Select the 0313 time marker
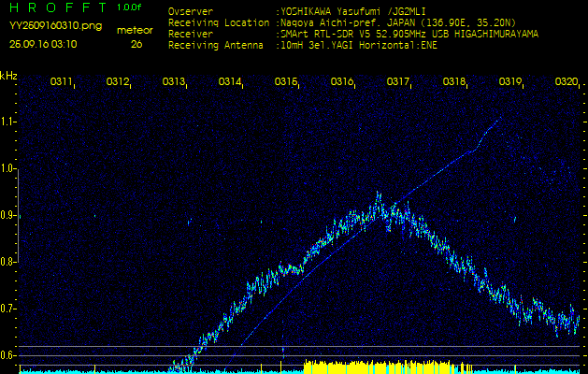This screenshot has width=588, height=374. [x=174, y=82]
